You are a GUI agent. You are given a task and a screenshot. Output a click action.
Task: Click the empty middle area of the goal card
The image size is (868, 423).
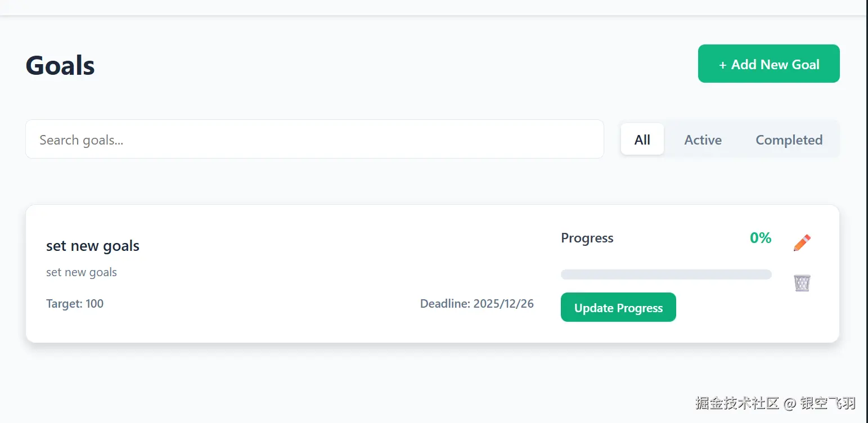pos(338,259)
